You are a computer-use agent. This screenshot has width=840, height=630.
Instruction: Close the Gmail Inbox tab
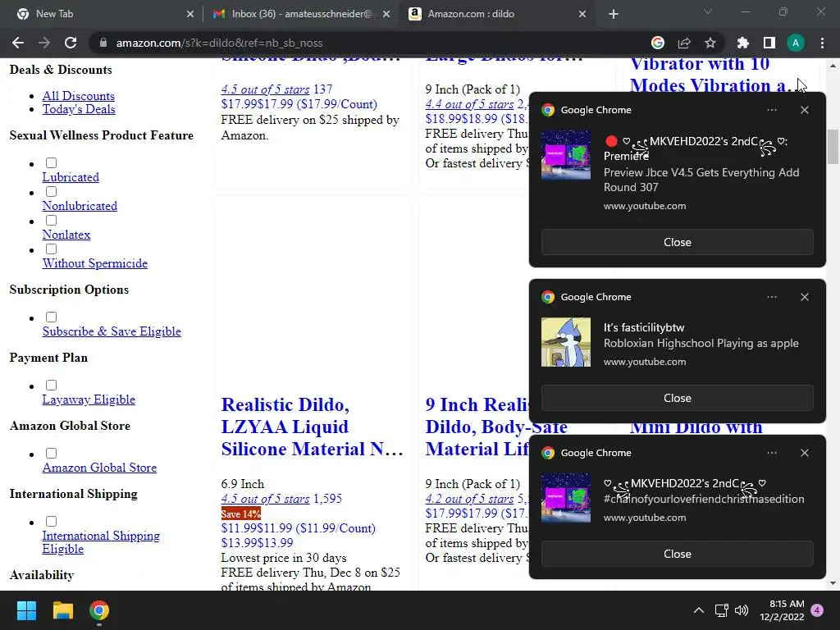[386, 14]
